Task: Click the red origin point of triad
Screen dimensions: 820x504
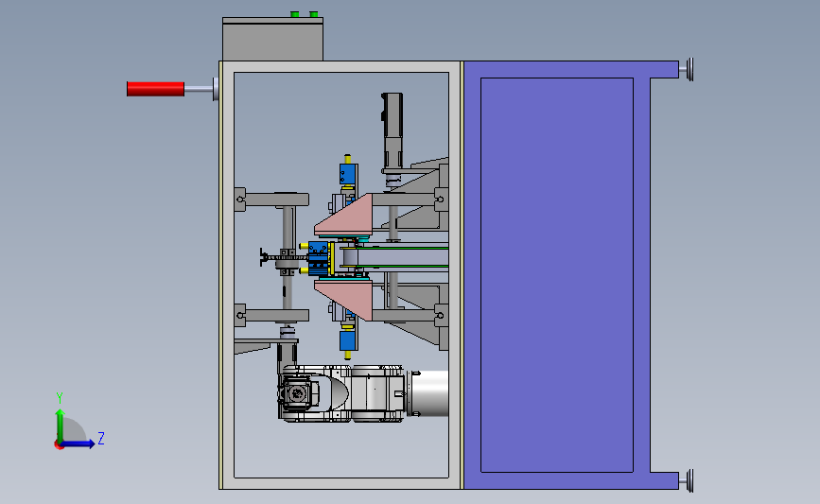Action: (x=59, y=445)
